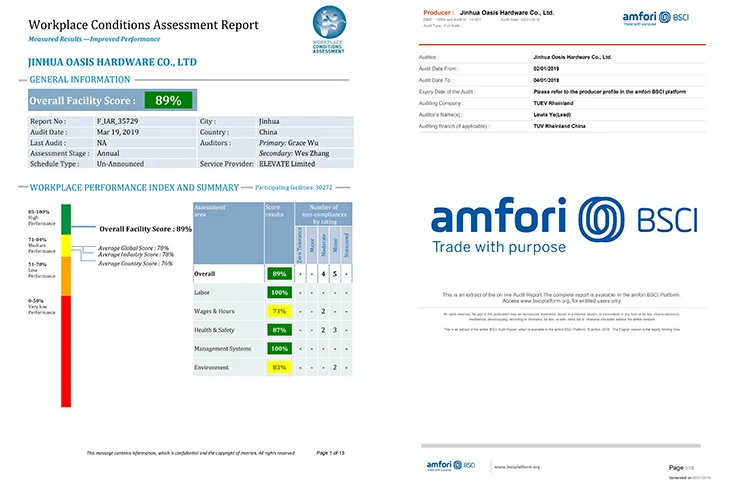Click the large amfori BSCI spiral emblem
750x485 pixels.
click(601, 220)
